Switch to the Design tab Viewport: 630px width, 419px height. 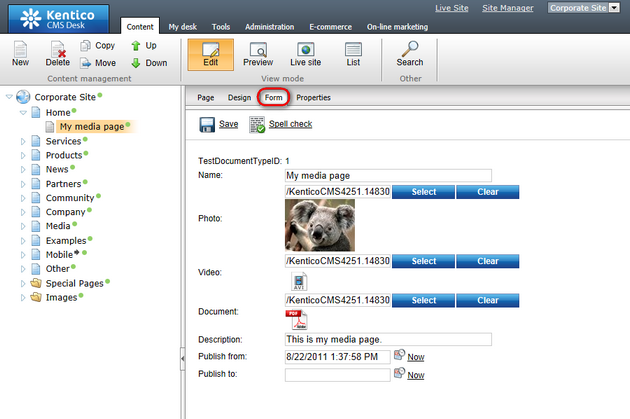pos(239,98)
